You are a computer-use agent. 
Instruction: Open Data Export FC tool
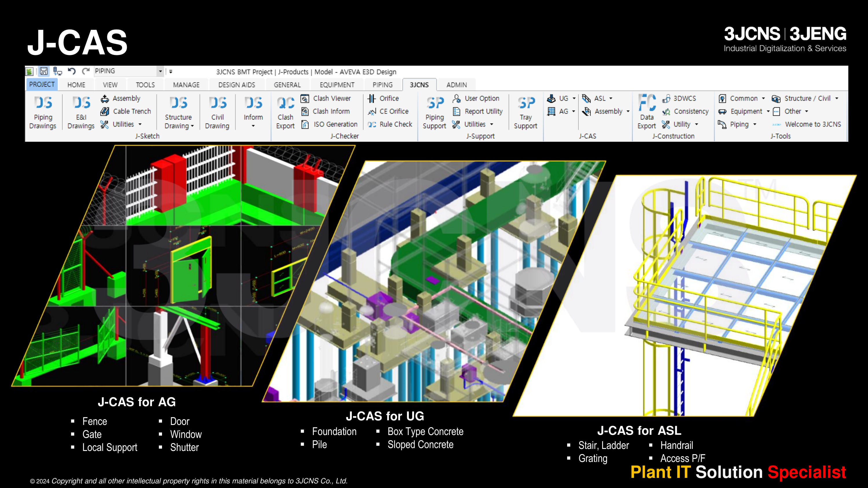click(647, 113)
